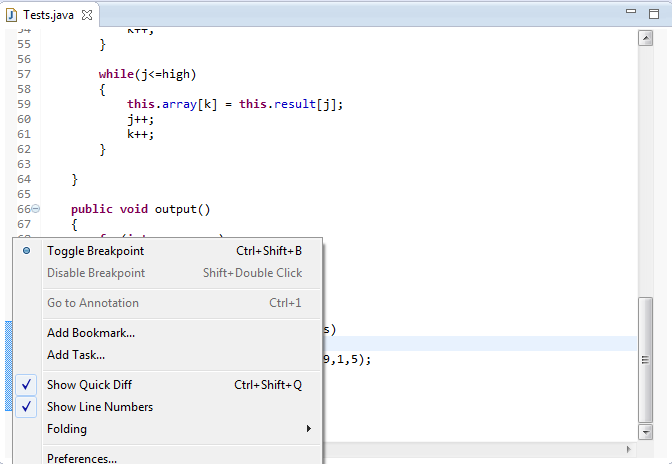
Task: Collapse the output() method fold at line 66
Action: (36, 209)
